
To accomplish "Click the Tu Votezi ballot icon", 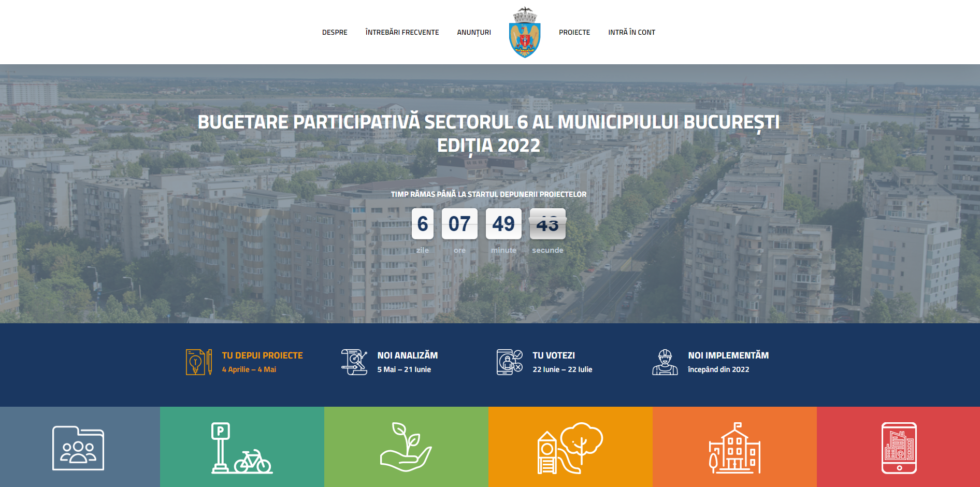I will point(509,361).
